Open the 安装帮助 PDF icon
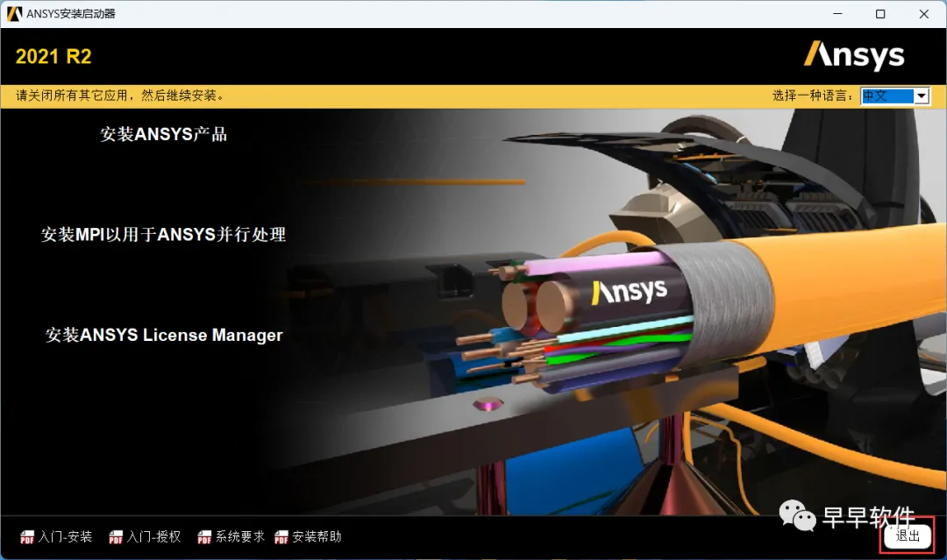947x560 pixels. point(281,536)
